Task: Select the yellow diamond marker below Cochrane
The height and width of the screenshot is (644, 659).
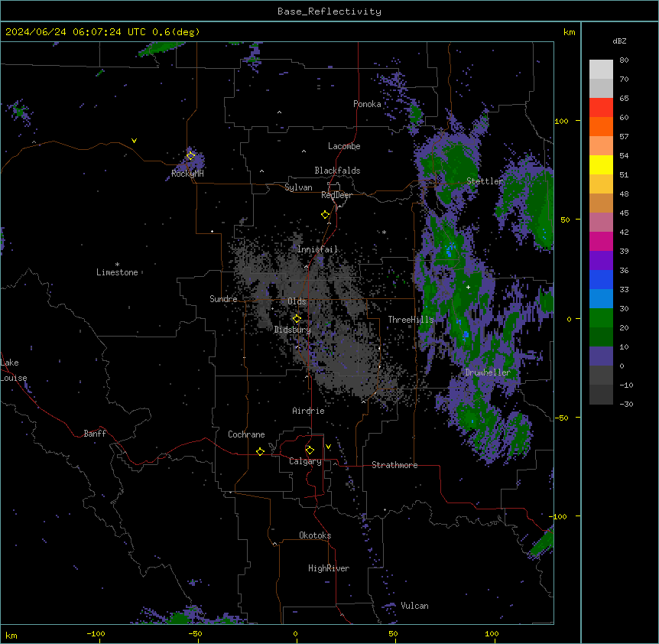Action: [x=260, y=451]
